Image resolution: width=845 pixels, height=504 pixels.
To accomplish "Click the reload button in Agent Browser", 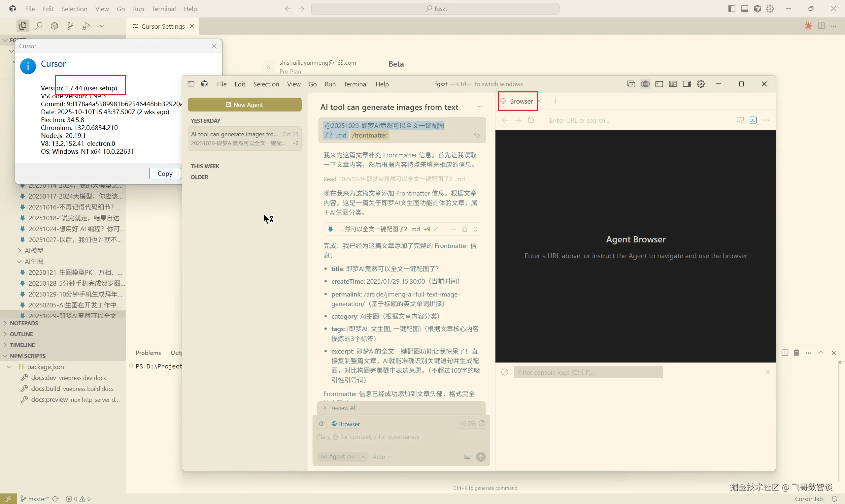I will (x=531, y=120).
